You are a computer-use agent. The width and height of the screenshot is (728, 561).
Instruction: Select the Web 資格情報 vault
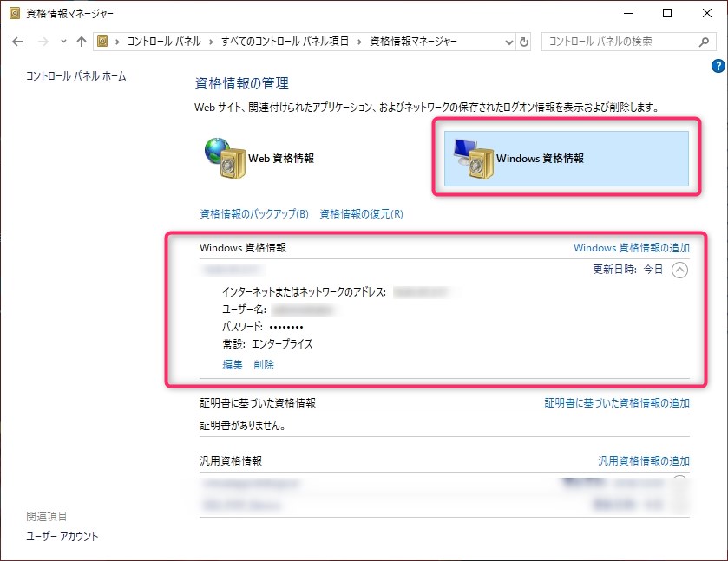260,158
